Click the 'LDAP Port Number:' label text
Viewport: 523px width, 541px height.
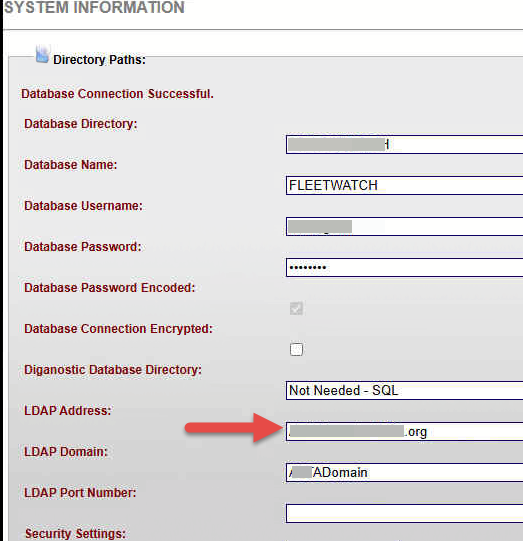(x=80, y=493)
